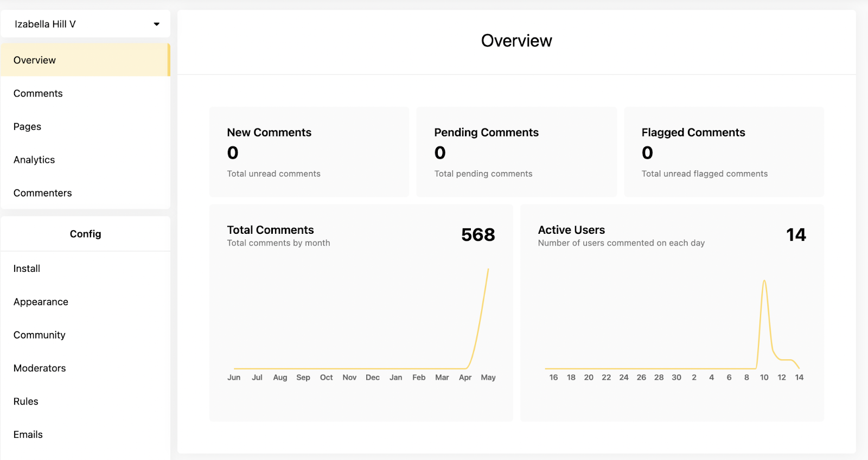868x460 pixels.
Task: Open the Emails settings
Action: 86,435
